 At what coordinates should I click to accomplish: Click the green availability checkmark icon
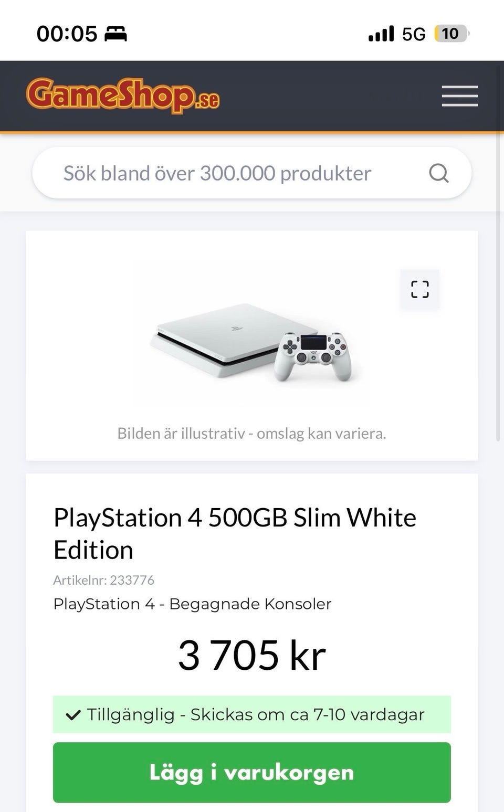73,714
